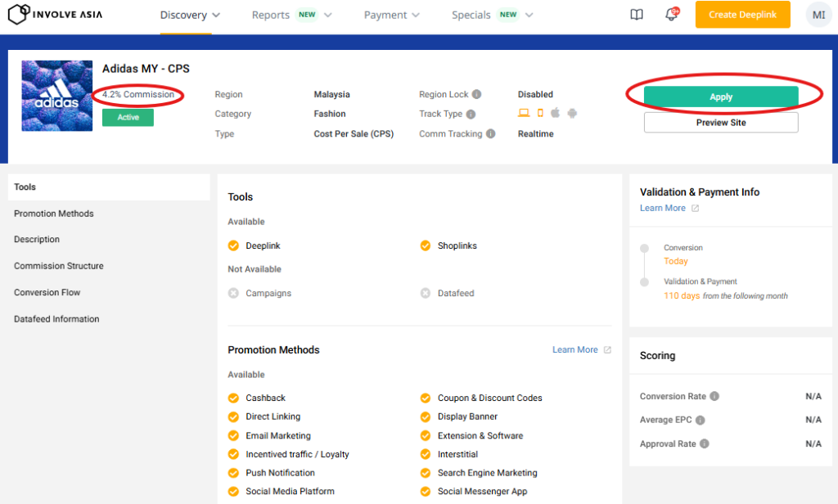Click the desktop tracking icon
This screenshot has width=838, height=504.
524,113
